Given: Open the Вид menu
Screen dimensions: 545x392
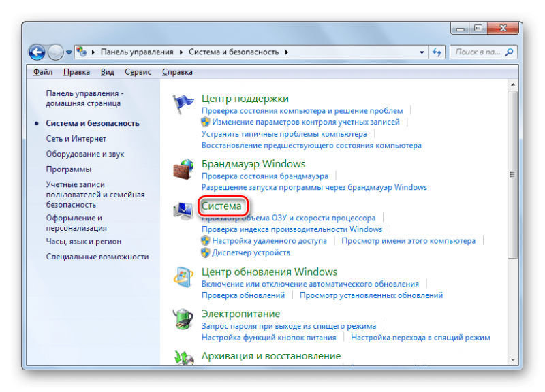Looking at the screenshot, I should click(108, 72).
